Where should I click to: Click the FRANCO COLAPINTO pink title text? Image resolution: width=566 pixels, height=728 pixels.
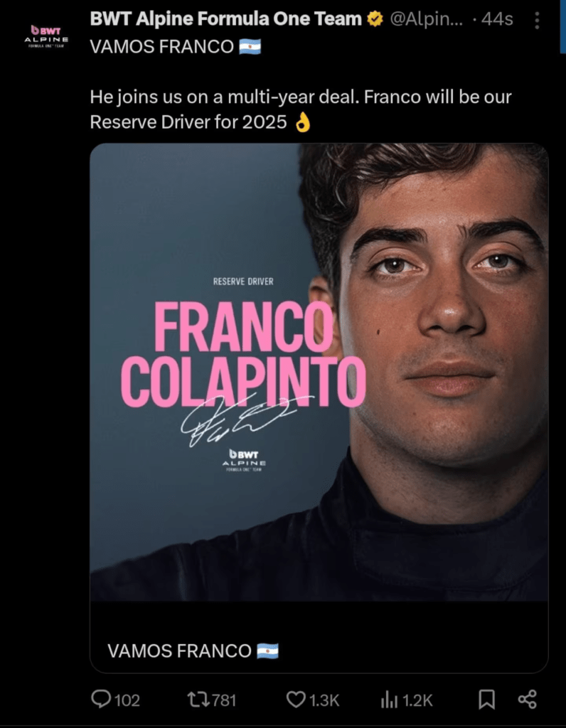[243, 354]
